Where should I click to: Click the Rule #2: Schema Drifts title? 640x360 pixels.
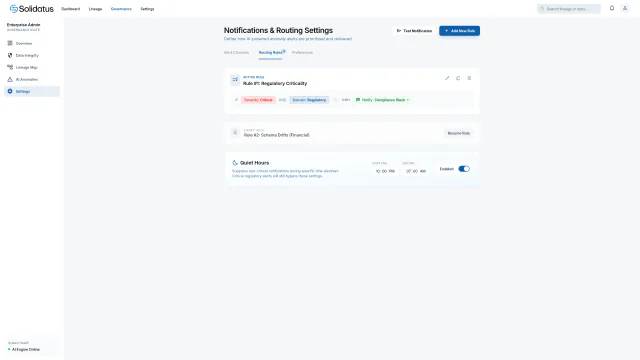tap(276, 135)
